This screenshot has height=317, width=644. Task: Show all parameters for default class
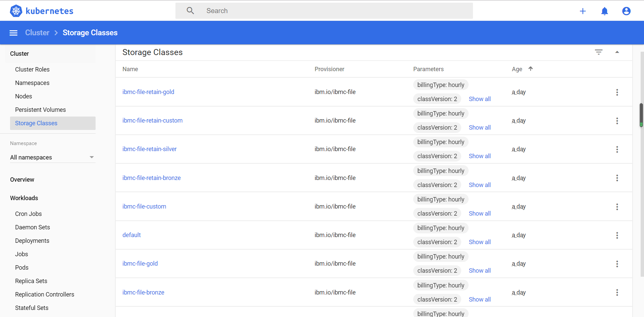pyautogui.click(x=480, y=242)
